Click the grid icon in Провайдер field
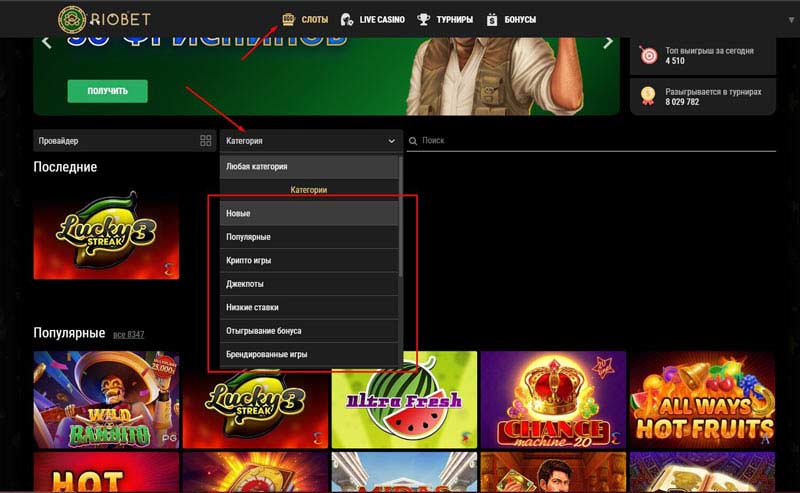This screenshot has width=800, height=493. (206, 141)
